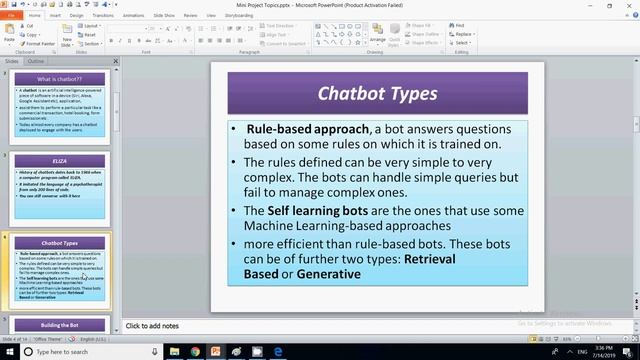Click the Find button in Editing group
The image size is (640, 360).
(x=457, y=26)
